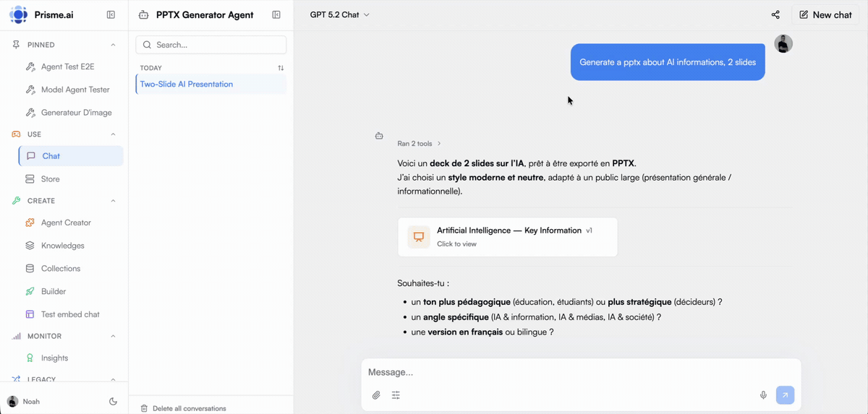868x414 pixels.
Task: Toggle dark mode moon icon
Action: pos(113,402)
